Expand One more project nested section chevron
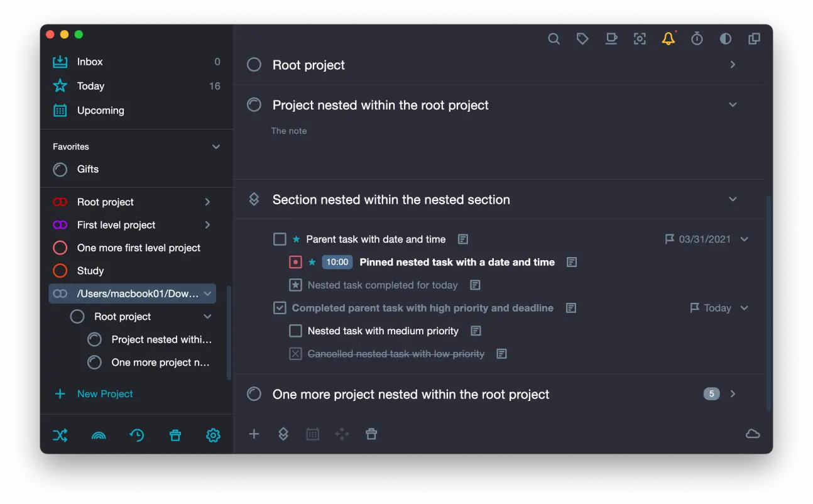This screenshot has width=813, height=504. pyautogui.click(x=733, y=394)
